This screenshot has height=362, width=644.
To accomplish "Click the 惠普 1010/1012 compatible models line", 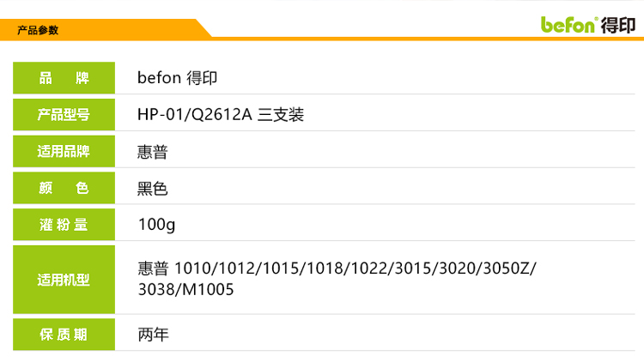I will click(x=337, y=268).
